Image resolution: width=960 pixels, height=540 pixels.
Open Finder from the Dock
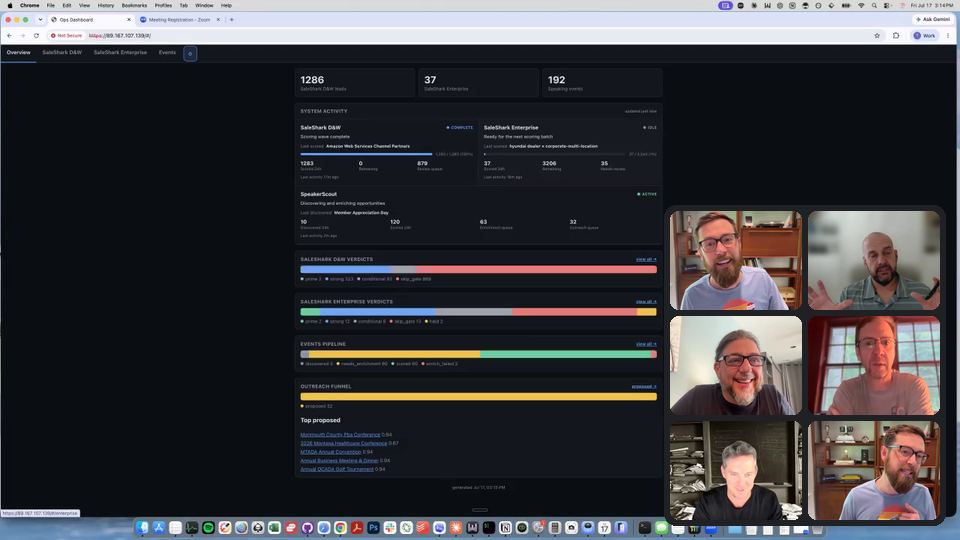pyautogui.click(x=142, y=527)
